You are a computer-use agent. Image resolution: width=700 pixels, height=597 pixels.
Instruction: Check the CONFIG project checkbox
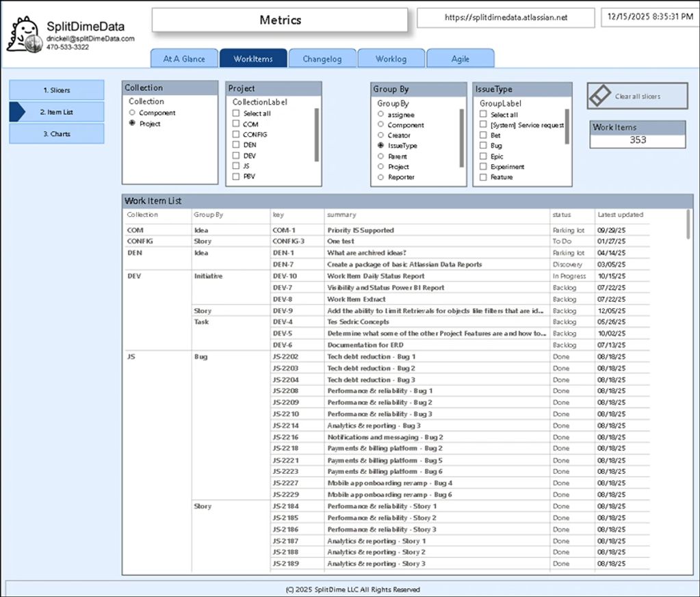(x=236, y=135)
